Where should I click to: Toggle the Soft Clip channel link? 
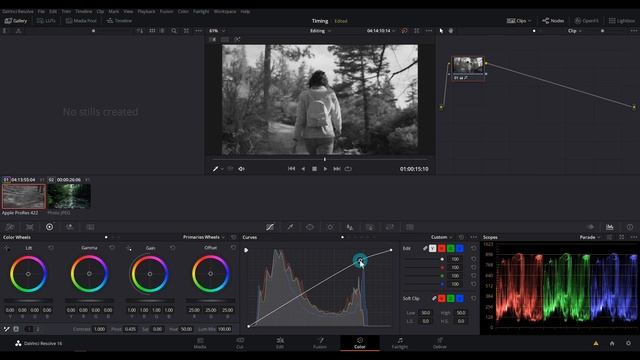(434, 298)
